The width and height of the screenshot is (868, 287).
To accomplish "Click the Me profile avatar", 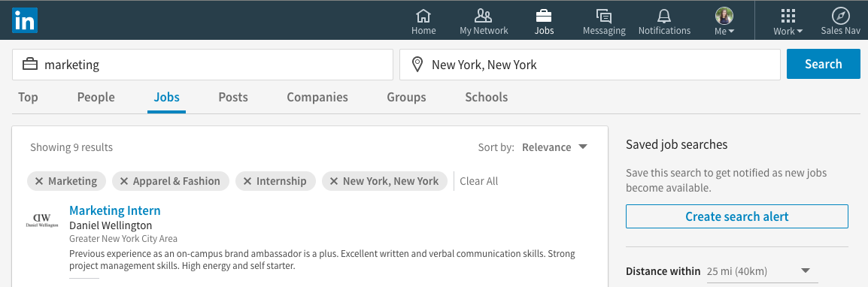I will (x=724, y=16).
